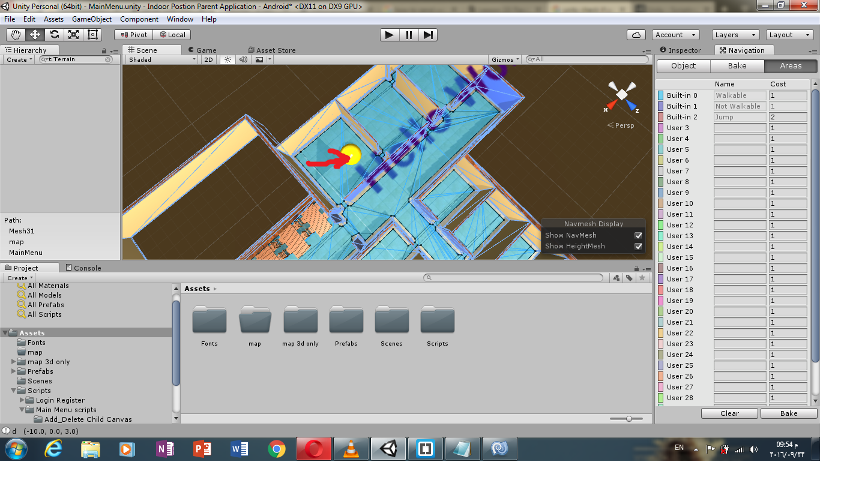Viewport: 850px width, 504px height.
Task: Select the All Prefabs saved search
Action: click(x=46, y=305)
